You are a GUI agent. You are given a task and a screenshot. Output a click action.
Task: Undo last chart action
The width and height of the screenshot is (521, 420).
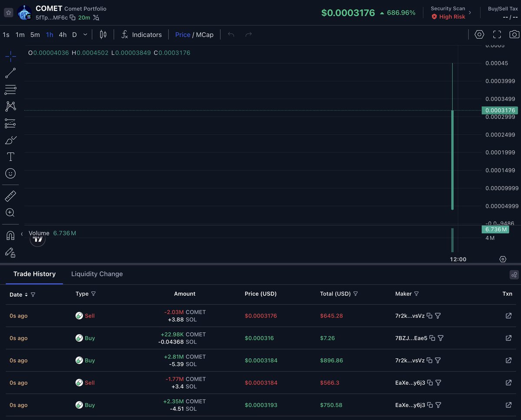[x=231, y=35]
